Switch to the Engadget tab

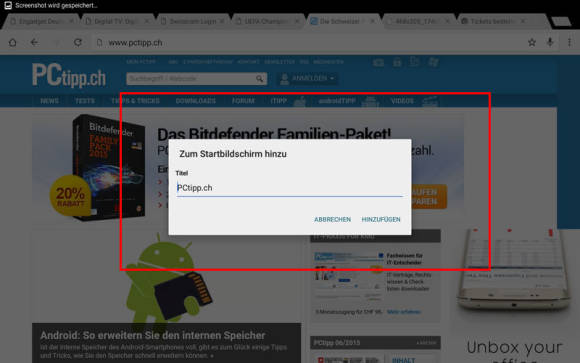[x=39, y=21]
